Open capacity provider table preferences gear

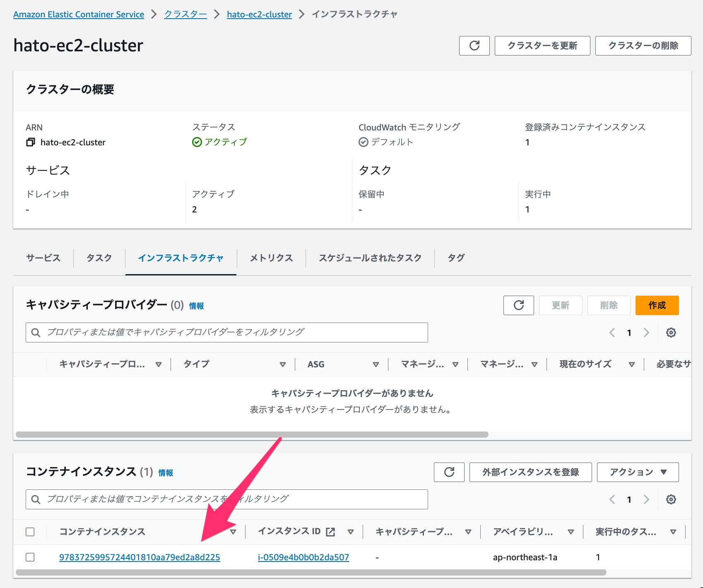pyautogui.click(x=671, y=332)
